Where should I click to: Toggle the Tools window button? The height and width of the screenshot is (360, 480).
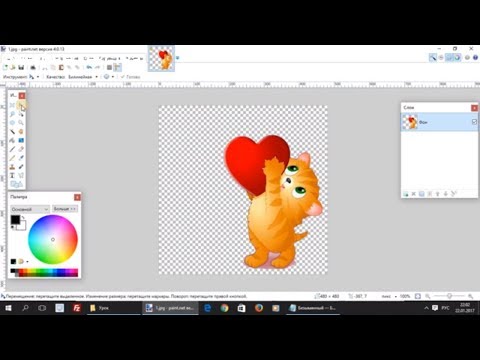[x=433, y=58]
